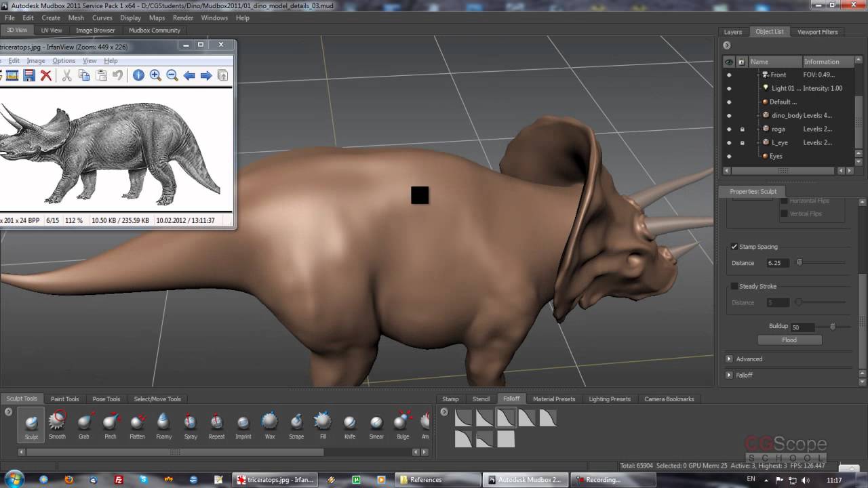
Task: Choose the Pinch sculpt tool
Action: click(110, 424)
